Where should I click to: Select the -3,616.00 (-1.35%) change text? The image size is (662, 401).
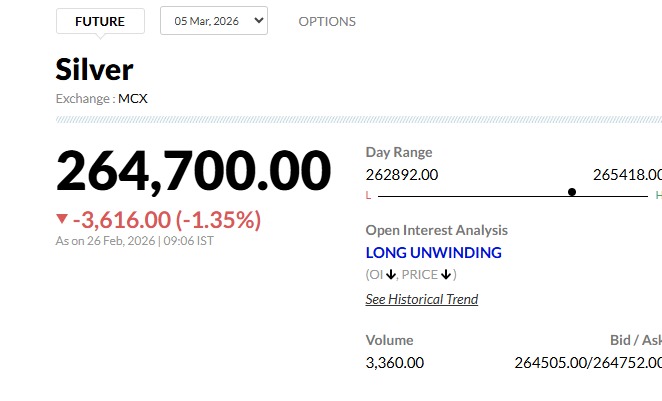166,219
